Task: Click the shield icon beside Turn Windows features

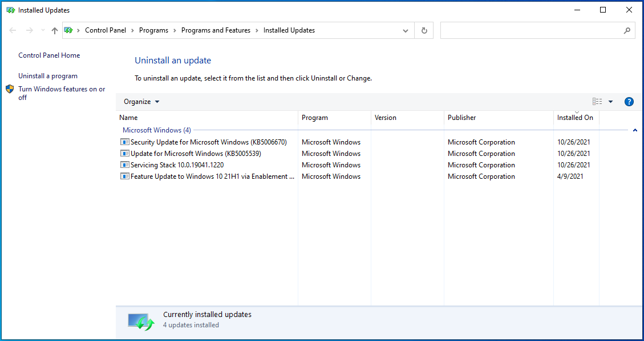Action: 9,89
